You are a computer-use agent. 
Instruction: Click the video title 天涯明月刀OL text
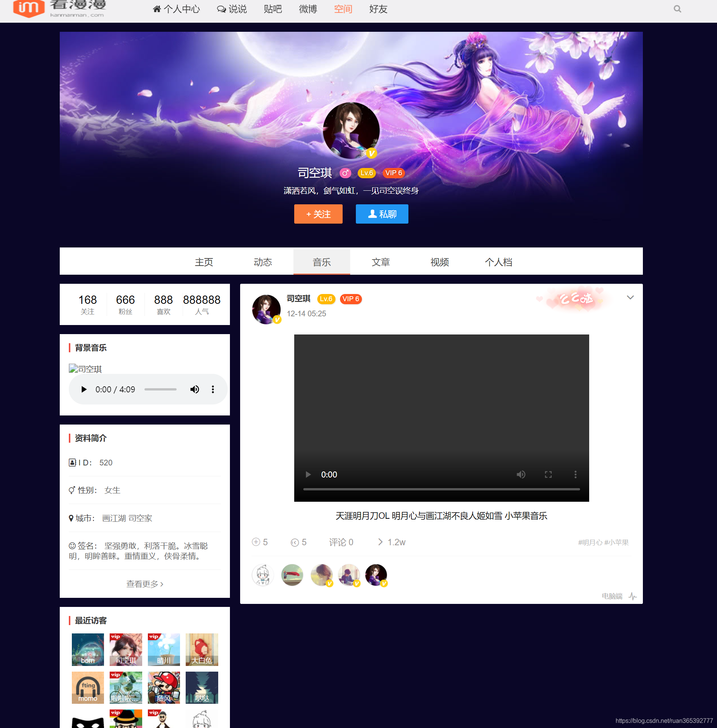[x=441, y=516]
